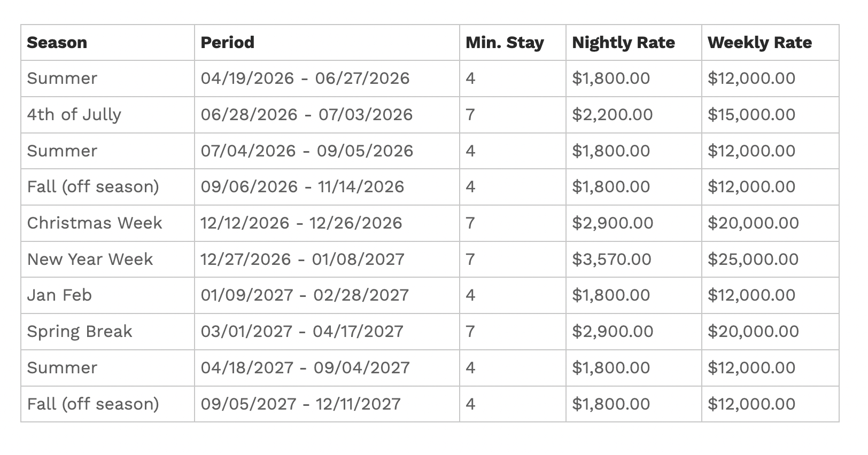Click the Period column header
Image resolution: width=868 pixels, height=455 pixels.
[327, 43]
